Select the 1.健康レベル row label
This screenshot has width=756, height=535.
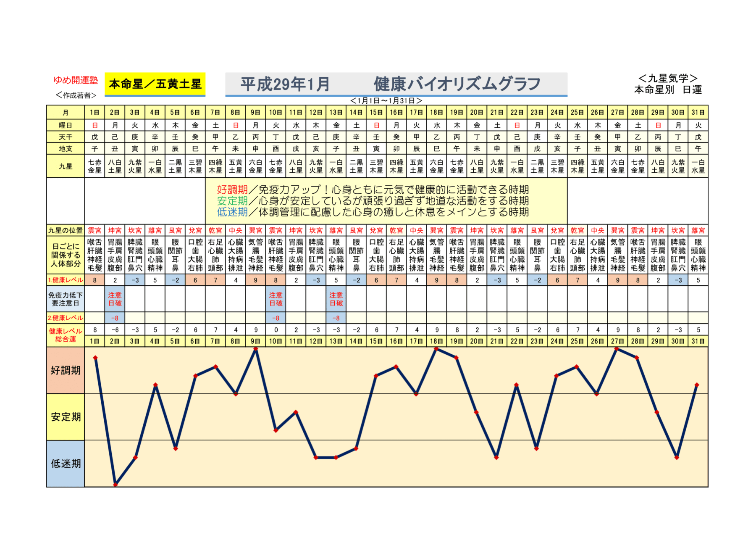pyautogui.click(x=66, y=280)
